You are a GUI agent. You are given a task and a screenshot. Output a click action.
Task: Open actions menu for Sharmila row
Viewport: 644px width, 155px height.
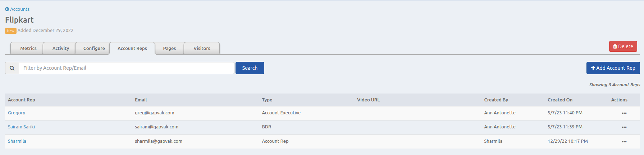624,142
